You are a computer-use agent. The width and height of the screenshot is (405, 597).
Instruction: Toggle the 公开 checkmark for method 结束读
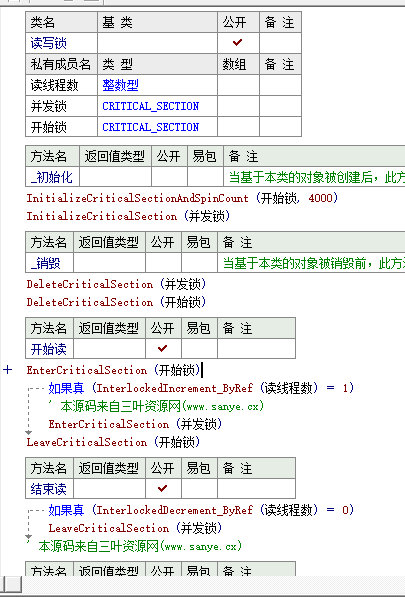tap(163, 488)
